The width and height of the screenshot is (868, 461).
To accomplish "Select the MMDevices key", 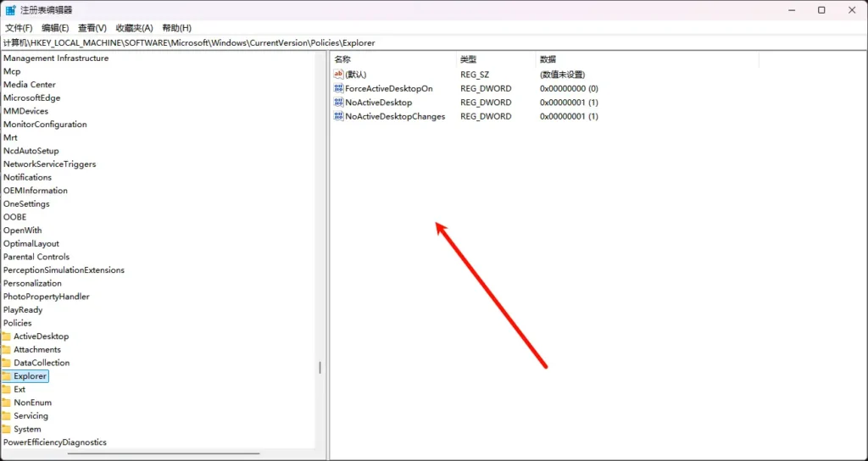I will click(x=25, y=111).
